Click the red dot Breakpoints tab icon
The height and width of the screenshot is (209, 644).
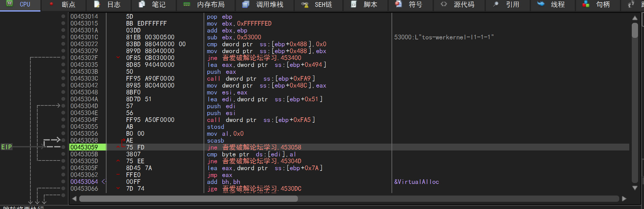52,4
